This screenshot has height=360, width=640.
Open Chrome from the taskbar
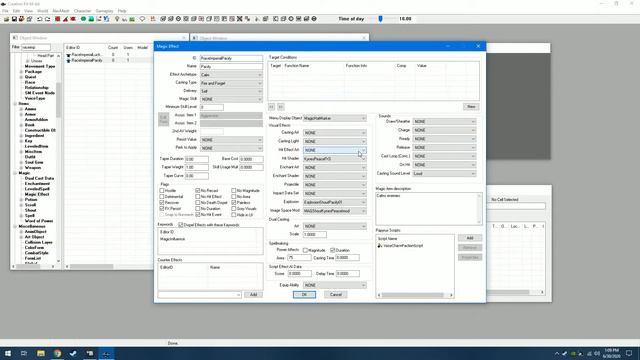57,353
